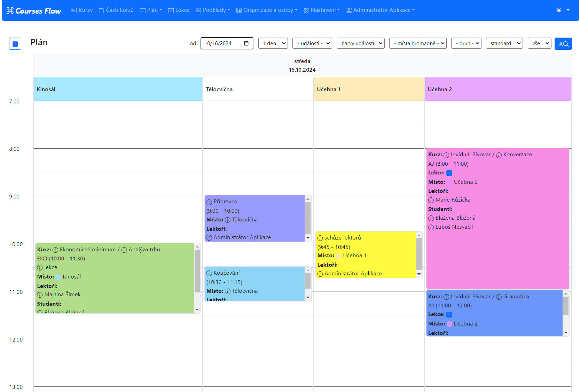Screen dimensions: 580x392
Task: Click Učebna 1 color circle in schůze event
Action: (x=338, y=256)
